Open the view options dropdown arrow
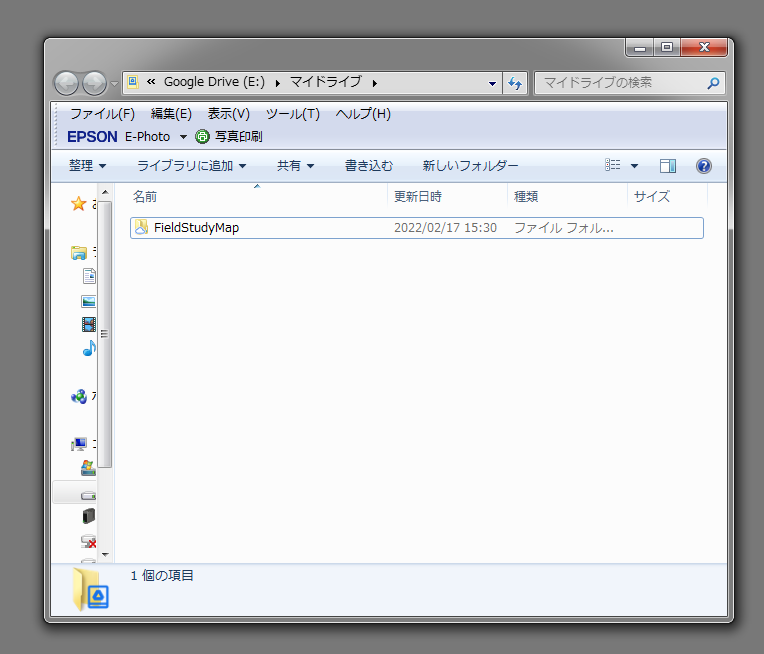Viewport: 764px width, 654px height. [634, 166]
